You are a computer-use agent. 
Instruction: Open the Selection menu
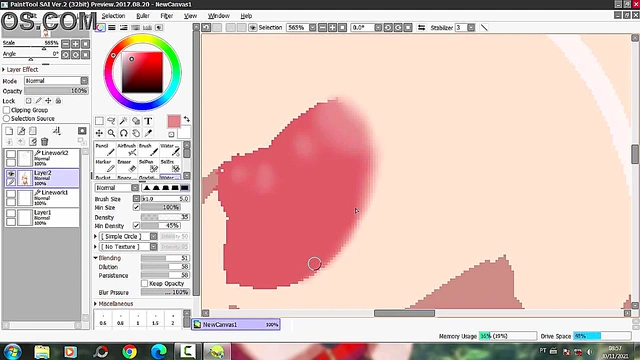113,16
